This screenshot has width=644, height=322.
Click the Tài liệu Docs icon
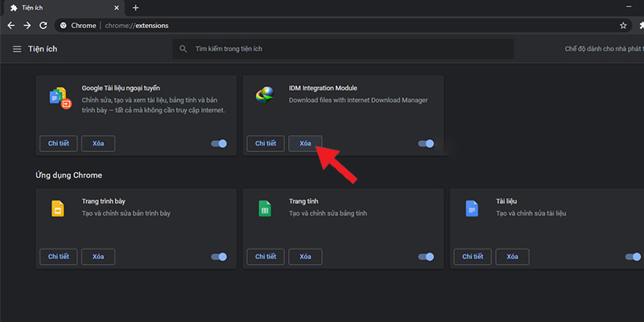point(472,208)
